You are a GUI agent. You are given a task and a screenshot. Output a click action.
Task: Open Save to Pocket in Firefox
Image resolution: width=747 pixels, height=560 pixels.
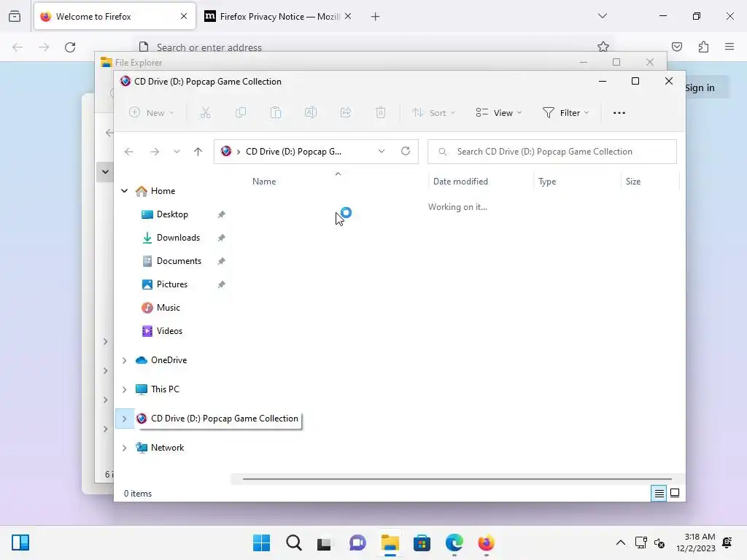(x=677, y=47)
